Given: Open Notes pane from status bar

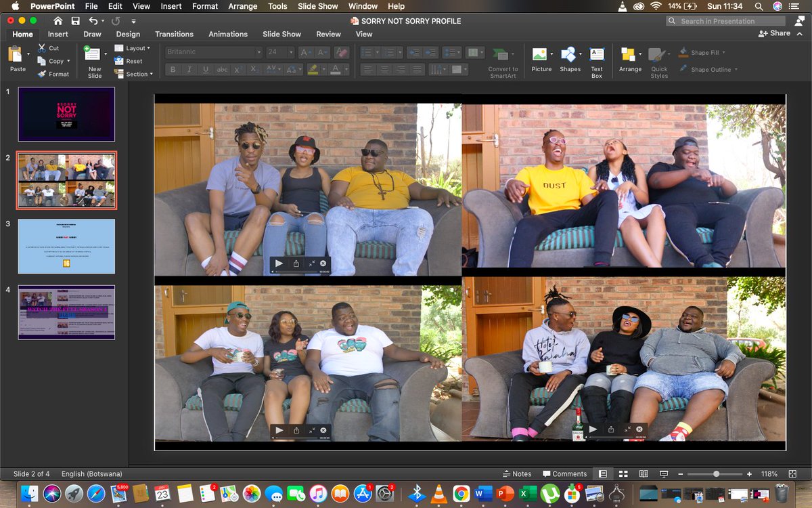Looking at the screenshot, I should click(x=517, y=474).
